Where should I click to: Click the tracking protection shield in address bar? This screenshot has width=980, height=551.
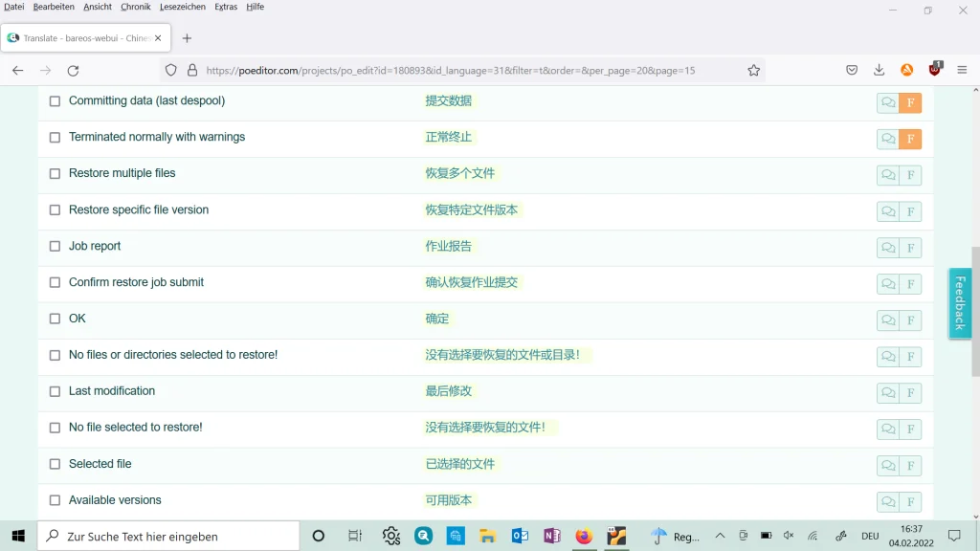pos(172,70)
